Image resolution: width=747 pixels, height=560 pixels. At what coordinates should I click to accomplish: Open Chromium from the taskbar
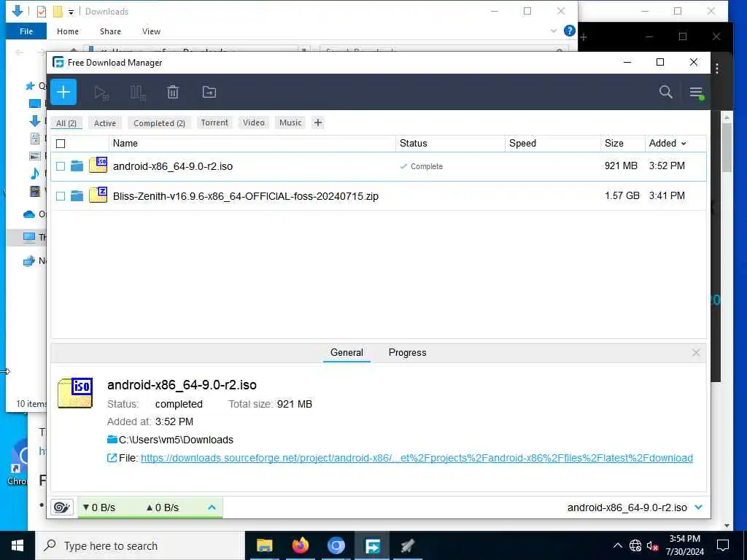(336, 545)
